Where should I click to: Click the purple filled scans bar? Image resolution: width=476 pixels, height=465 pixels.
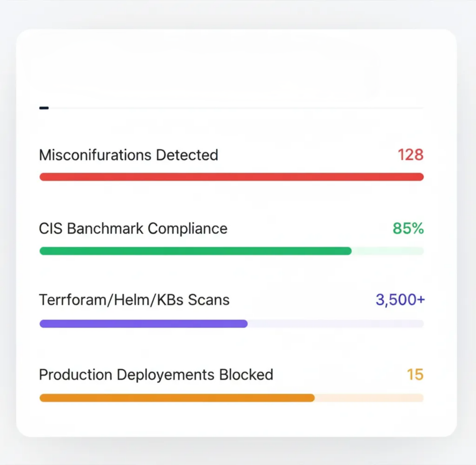(x=143, y=324)
